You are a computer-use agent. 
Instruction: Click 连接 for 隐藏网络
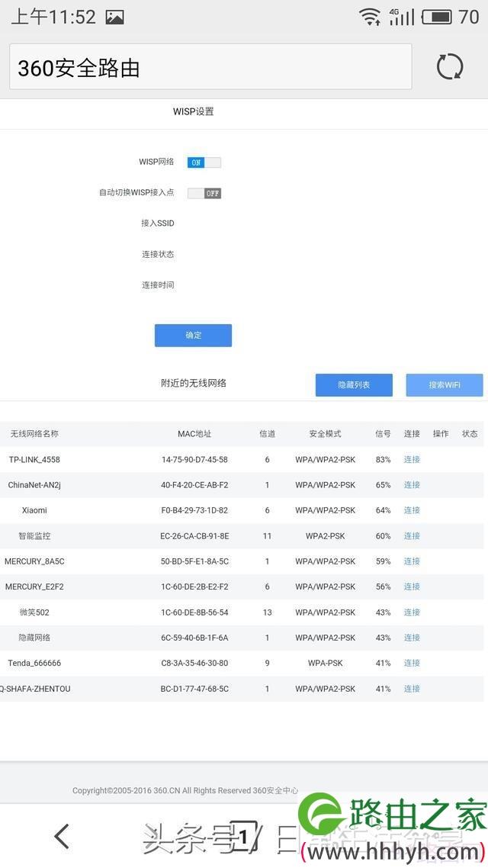coord(412,638)
